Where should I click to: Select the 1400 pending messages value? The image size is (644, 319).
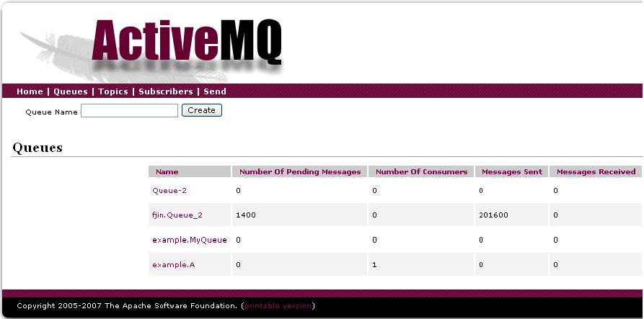click(246, 215)
